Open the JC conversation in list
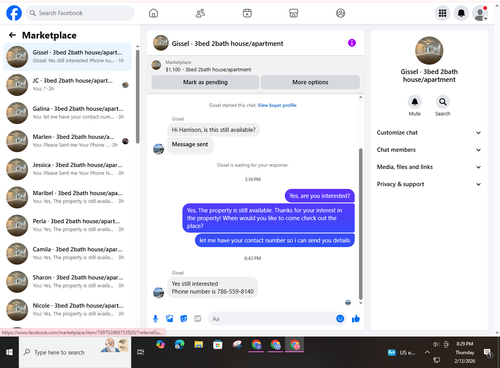This screenshot has width=500, height=368. click(x=67, y=85)
